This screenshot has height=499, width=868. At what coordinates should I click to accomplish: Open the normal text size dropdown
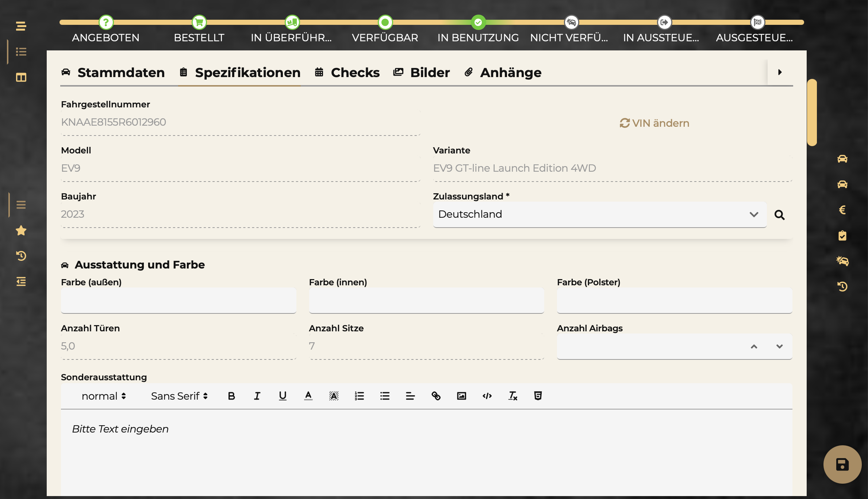[x=104, y=396]
